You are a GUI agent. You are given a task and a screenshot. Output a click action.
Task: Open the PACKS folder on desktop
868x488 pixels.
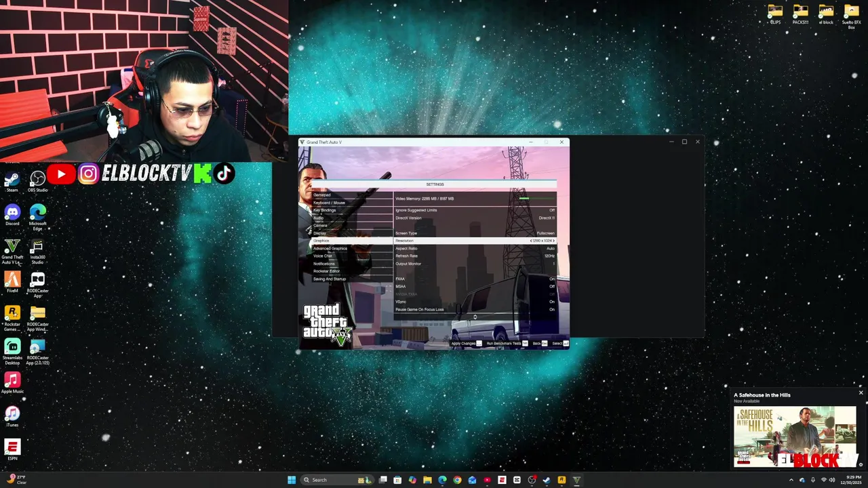800,14
